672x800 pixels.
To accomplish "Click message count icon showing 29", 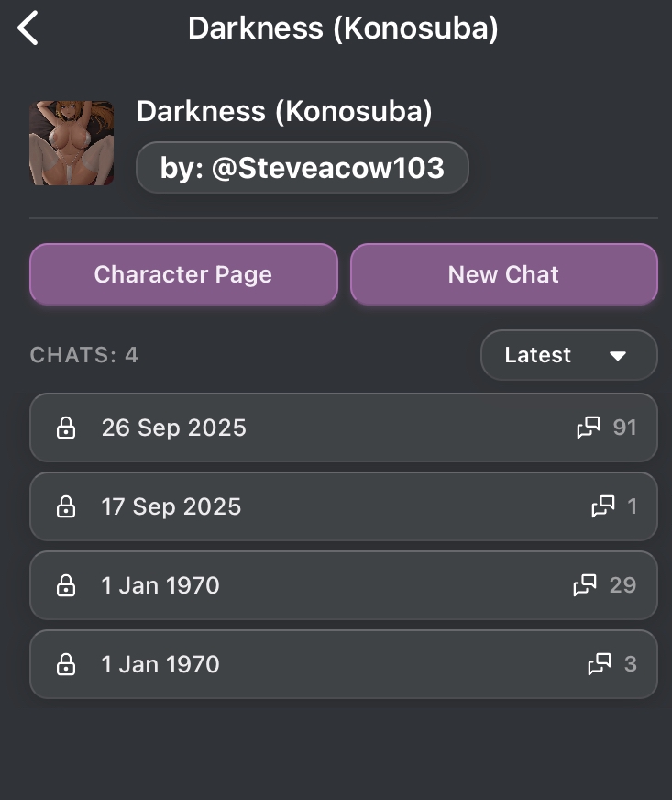I will point(585,585).
